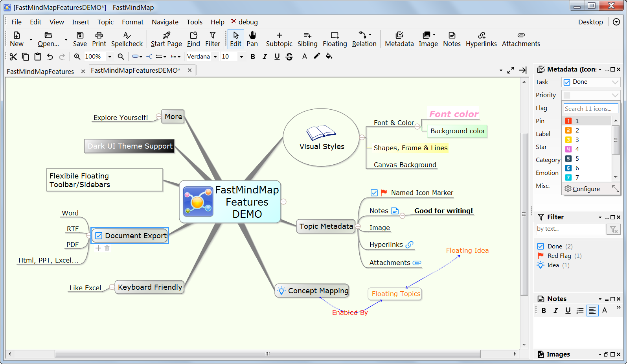
Task: Expand the Open button dropdown arrow
Action: point(66,39)
